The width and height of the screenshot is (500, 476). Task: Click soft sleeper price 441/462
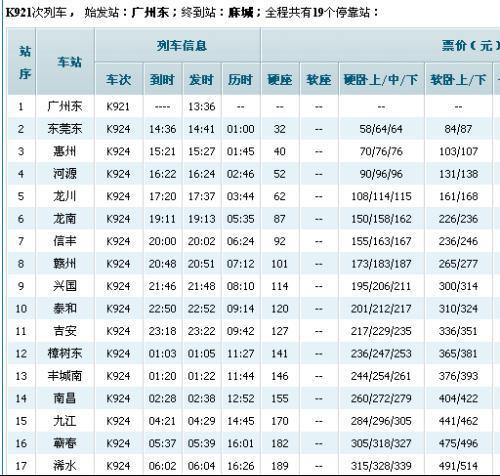458,421
